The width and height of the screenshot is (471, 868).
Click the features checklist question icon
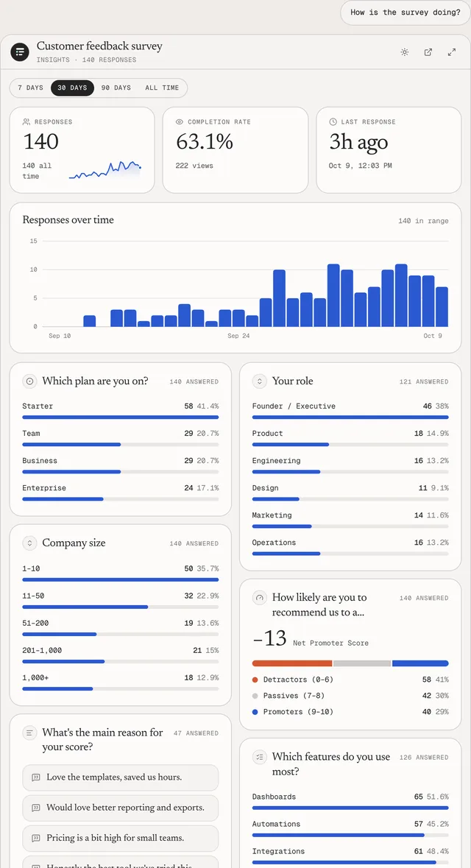260,757
